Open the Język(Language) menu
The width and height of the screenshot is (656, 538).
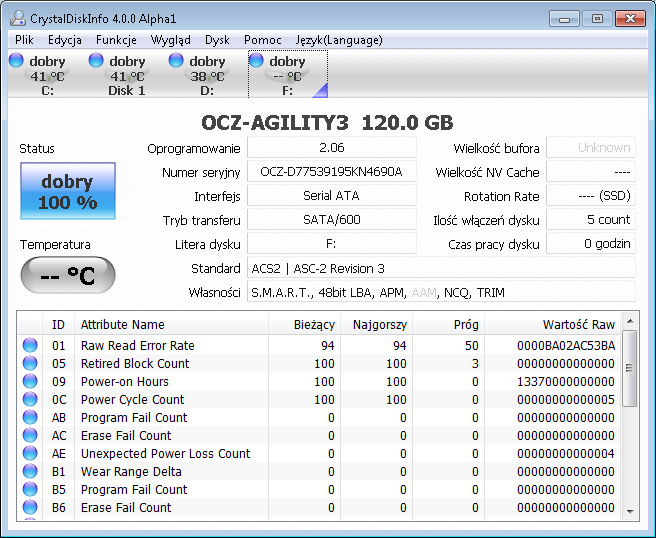pos(339,40)
